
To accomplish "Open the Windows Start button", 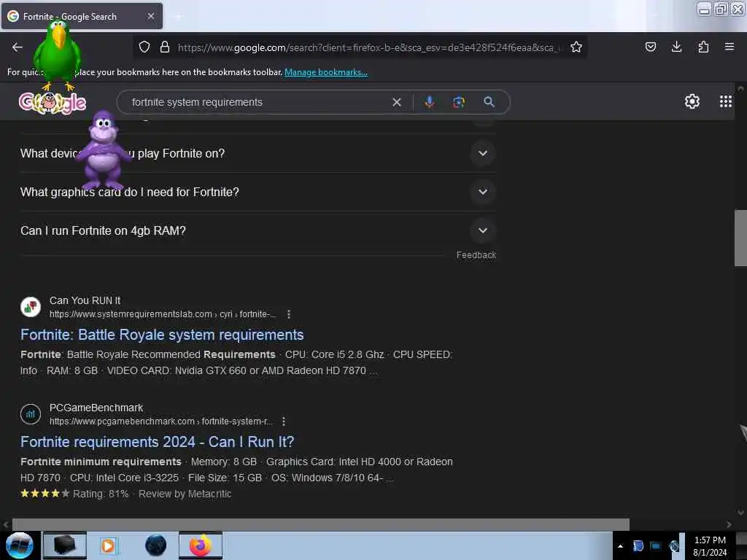I will click(19, 545).
